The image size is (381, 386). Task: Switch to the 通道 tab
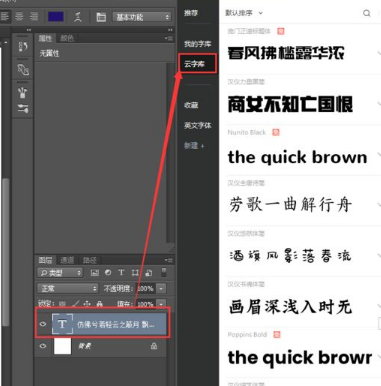tap(67, 260)
